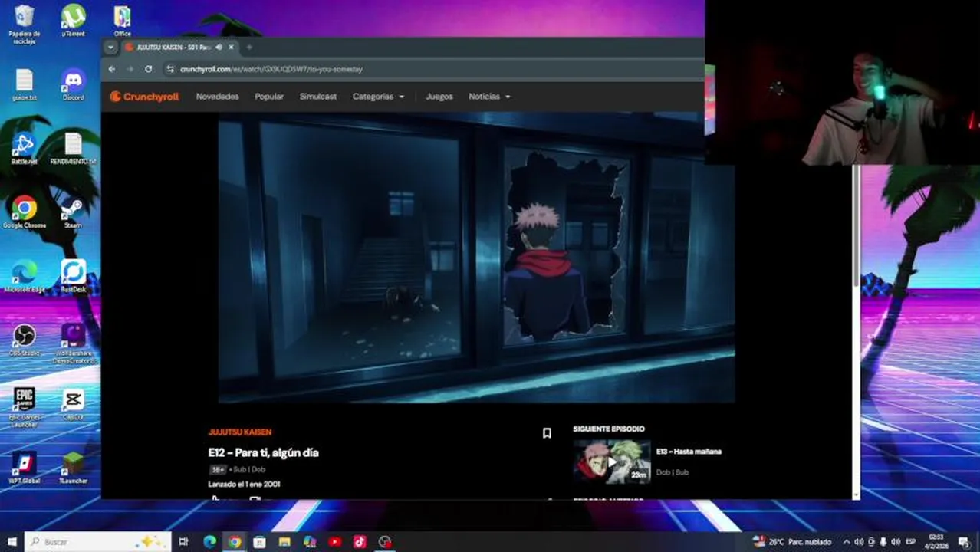
Task: Click the Chrome forward arrow
Action: point(130,69)
